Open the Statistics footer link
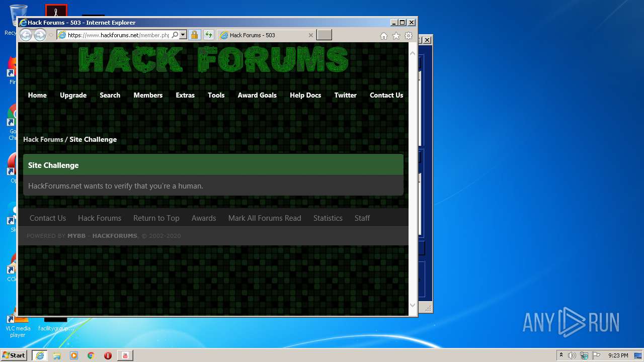Screen dimensions: 644x362 [x=328, y=218]
